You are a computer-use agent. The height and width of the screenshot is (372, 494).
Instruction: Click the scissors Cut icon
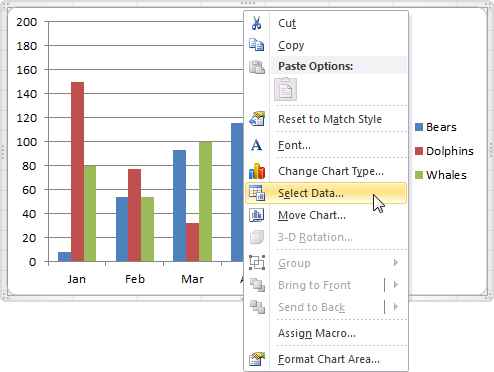tap(257, 23)
